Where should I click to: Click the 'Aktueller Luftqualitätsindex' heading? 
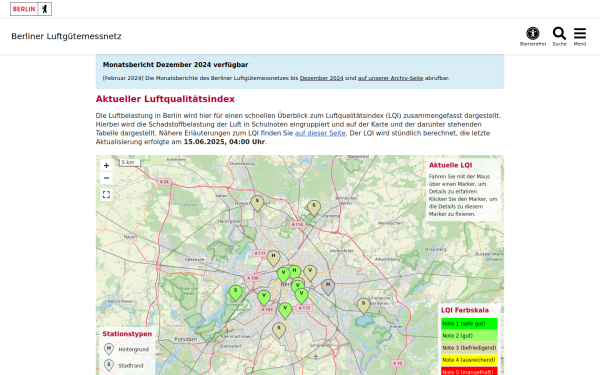pos(165,99)
